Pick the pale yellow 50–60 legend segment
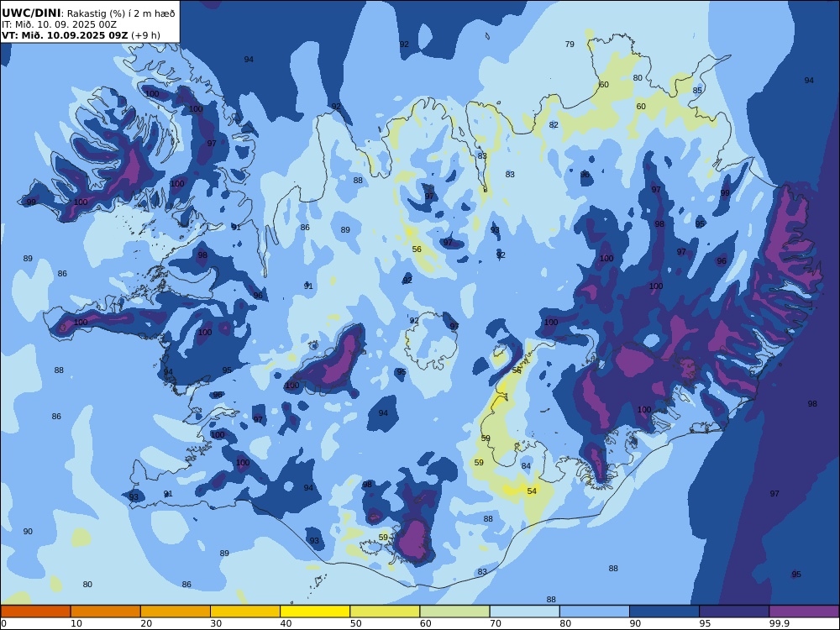 (385, 612)
